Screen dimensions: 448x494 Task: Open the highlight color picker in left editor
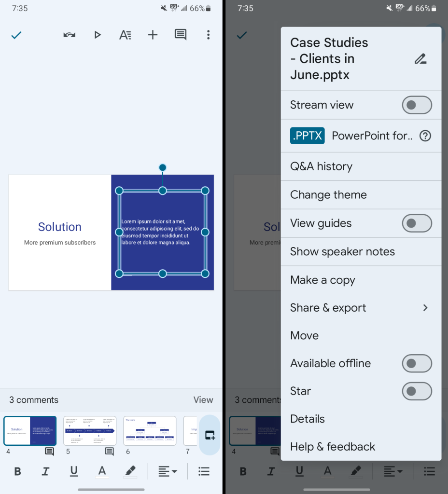[x=130, y=471]
